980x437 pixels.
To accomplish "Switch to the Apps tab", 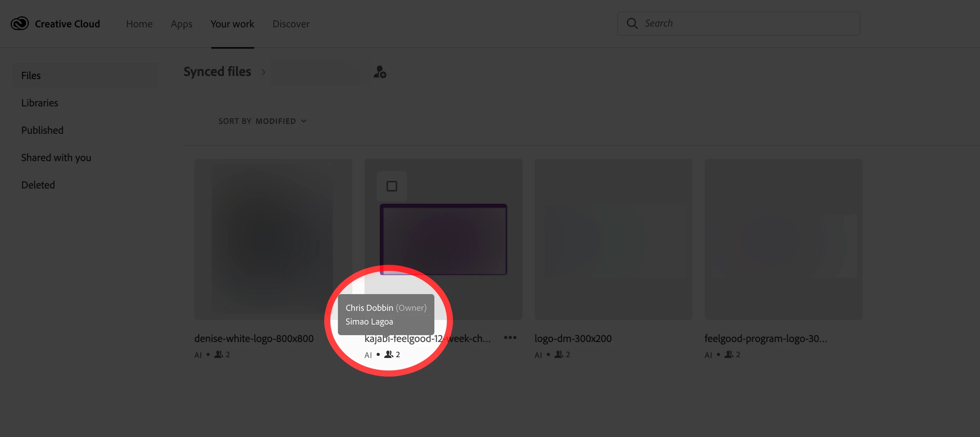I will 181,24.
